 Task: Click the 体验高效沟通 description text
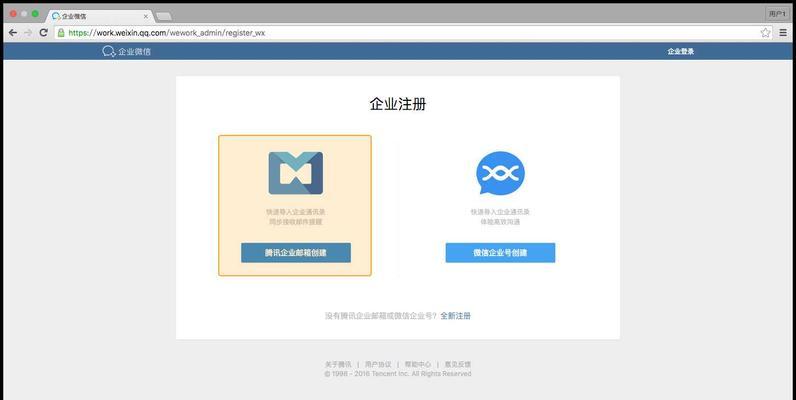tap(500, 222)
